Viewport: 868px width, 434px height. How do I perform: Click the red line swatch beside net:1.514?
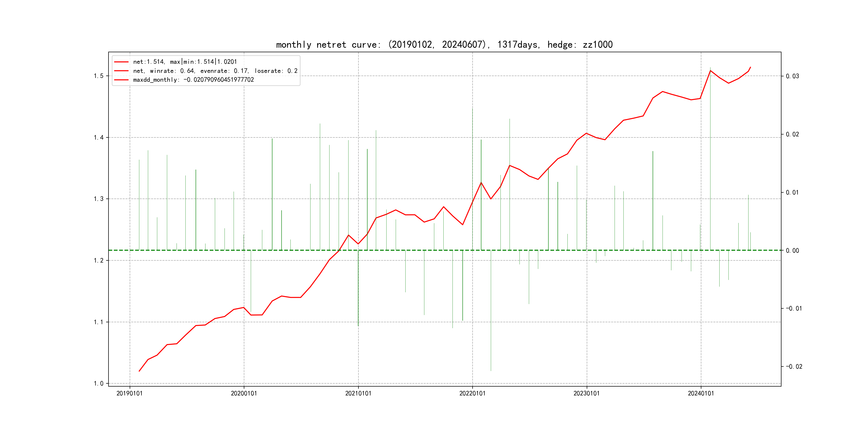pos(121,62)
